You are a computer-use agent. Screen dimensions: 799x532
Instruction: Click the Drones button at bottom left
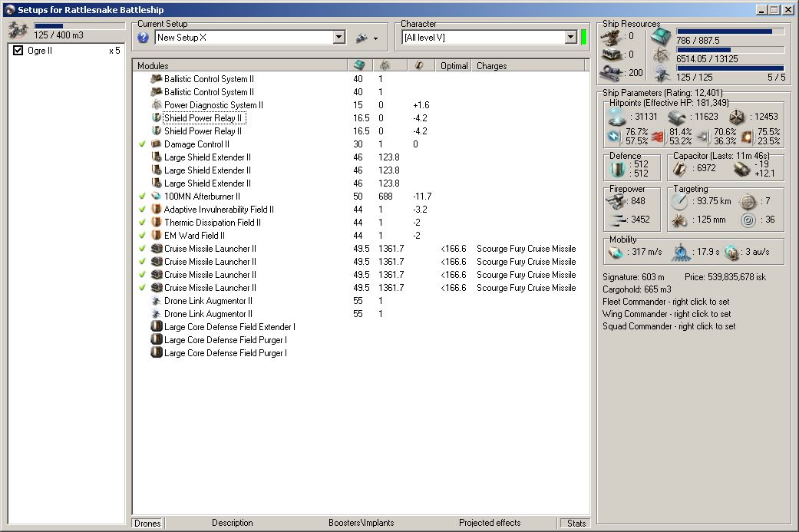pyautogui.click(x=147, y=523)
